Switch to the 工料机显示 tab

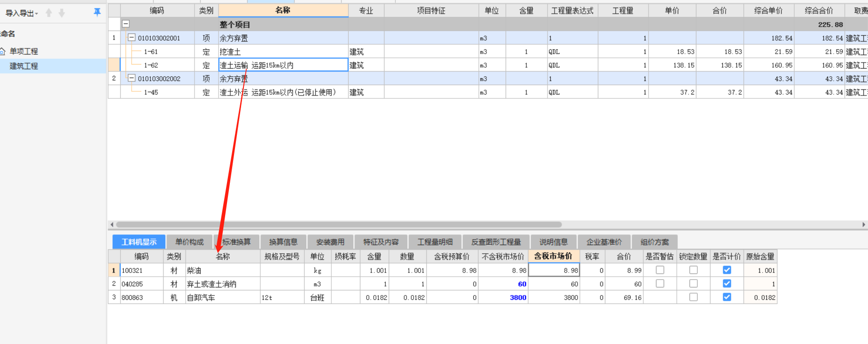[139, 242]
